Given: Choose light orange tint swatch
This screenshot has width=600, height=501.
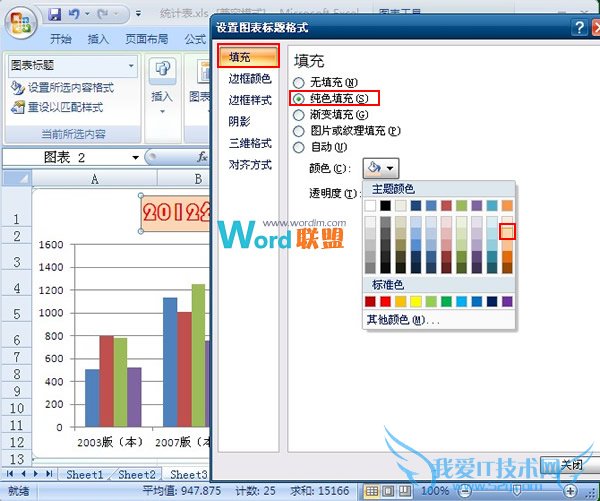Looking at the screenshot, I should [x=507, y=232].
